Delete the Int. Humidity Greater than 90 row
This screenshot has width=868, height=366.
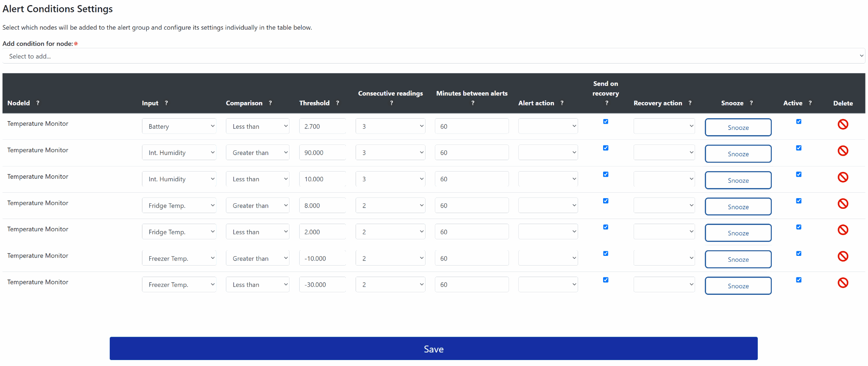point(843,151)
